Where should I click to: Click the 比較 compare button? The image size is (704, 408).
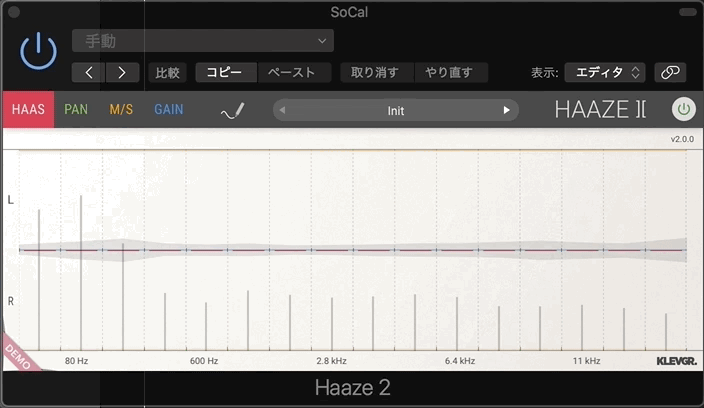tap(167, 73)
